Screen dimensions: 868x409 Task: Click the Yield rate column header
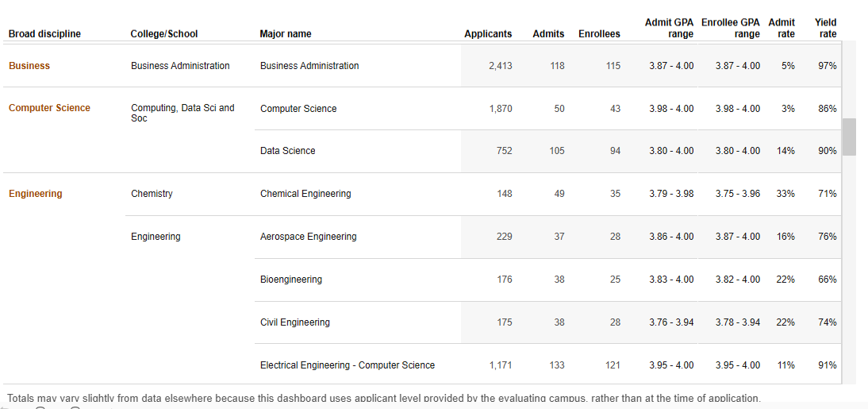pos(825,29)
